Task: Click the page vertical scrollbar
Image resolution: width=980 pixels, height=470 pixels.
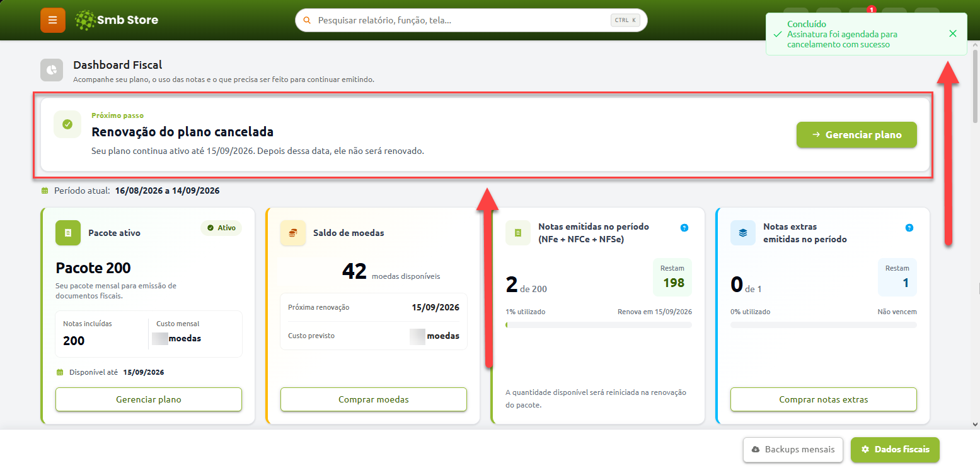Action: [x=976, y=85]
